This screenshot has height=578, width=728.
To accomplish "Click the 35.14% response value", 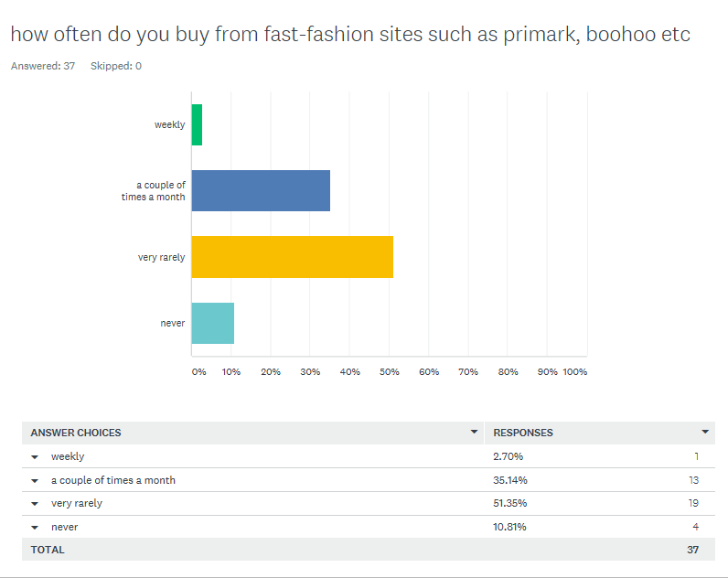I will [509, 480].
